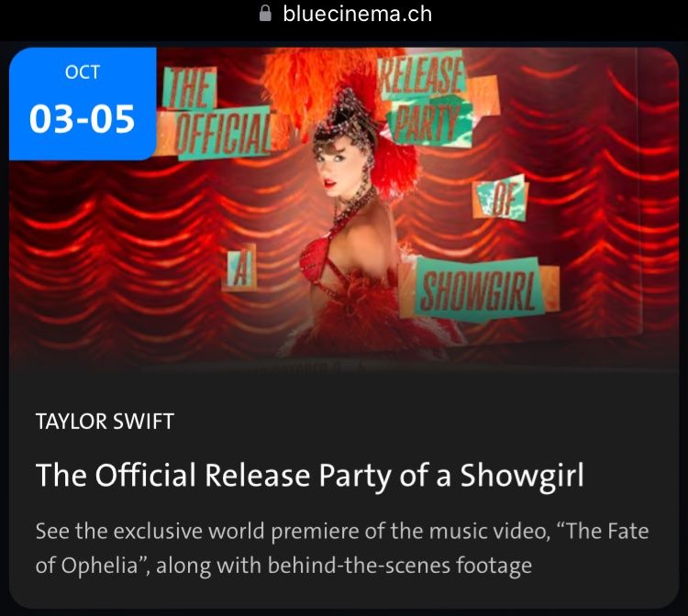The image size is (688, 616).
Task: Click the 'See the exclusive world premiere' description line
Action: (342, 532)
